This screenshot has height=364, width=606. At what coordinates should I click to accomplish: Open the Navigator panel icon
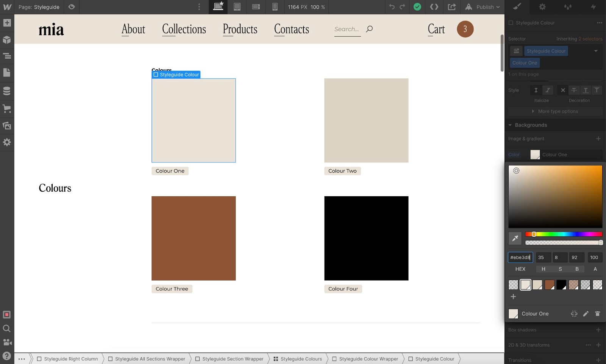click(7, 56)
